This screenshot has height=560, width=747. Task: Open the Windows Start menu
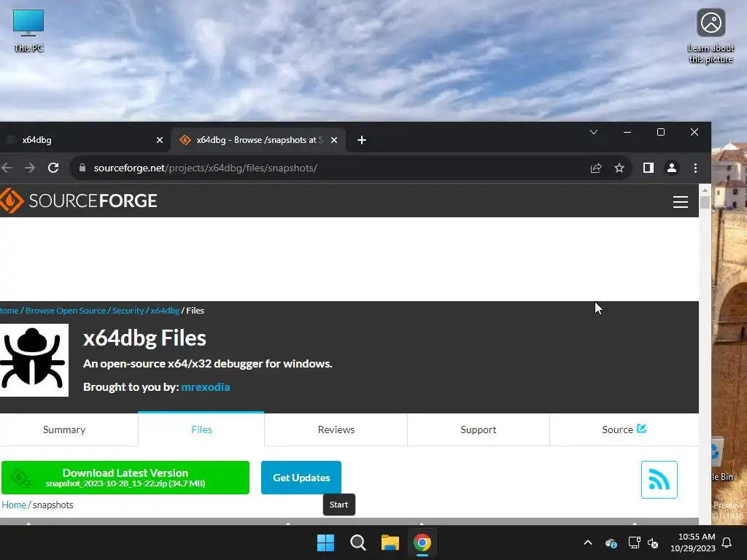pos(326,542)
